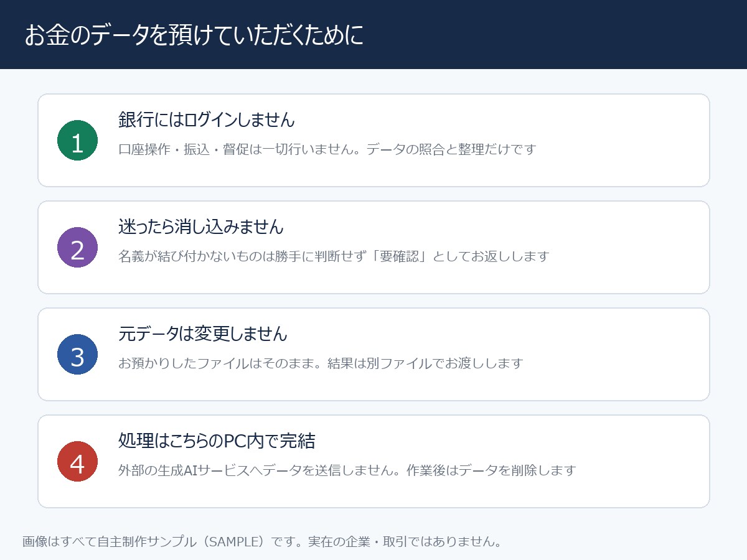This screenshot has height=560, width=747.
Task: Click the title お金のデータを預けていただくために
Action: click(194, 35)
